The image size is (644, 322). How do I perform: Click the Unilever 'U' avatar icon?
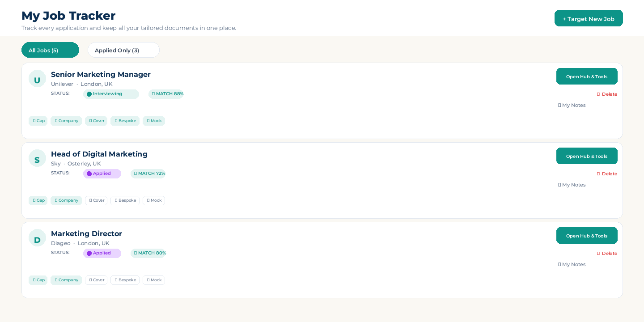point(37,79)
